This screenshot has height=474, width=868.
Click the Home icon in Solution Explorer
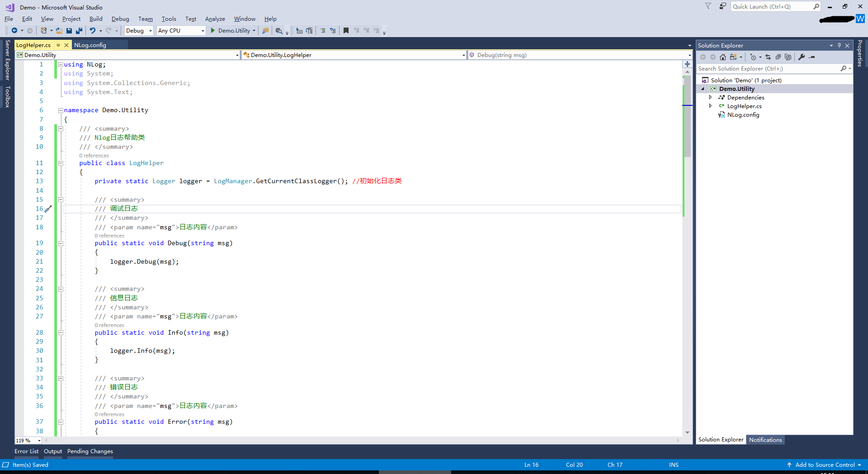(x=723, y=57)
